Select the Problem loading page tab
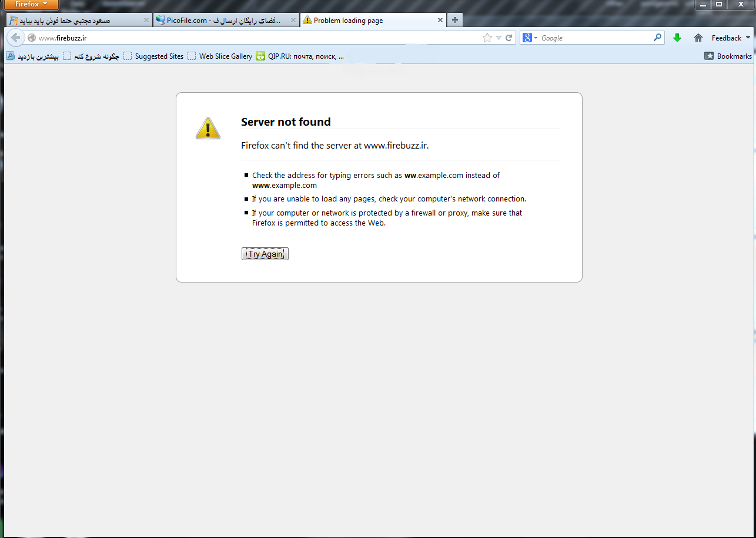The width and height of the screenshot is (756, 538). coord(373,20)
